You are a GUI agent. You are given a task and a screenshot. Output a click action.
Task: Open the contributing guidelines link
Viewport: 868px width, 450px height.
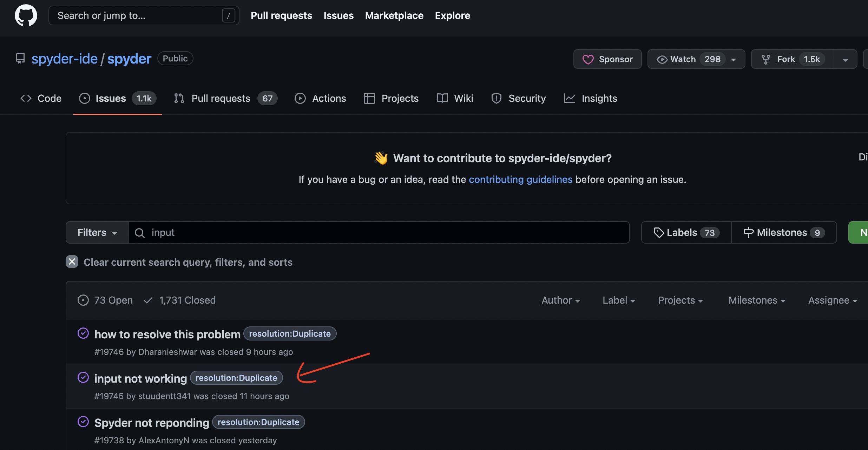click(x=521, y=179)
